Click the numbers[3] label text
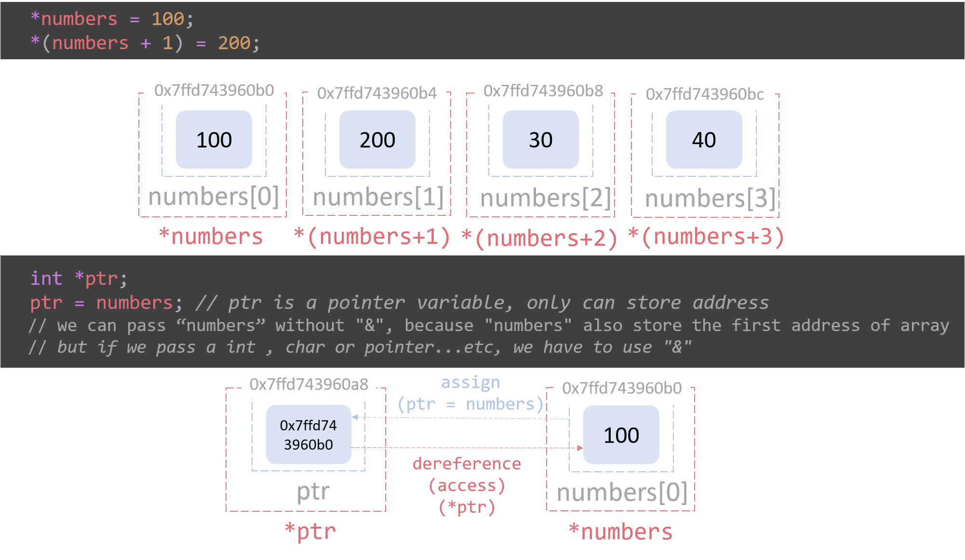965x560 pixels. point(710,199)
